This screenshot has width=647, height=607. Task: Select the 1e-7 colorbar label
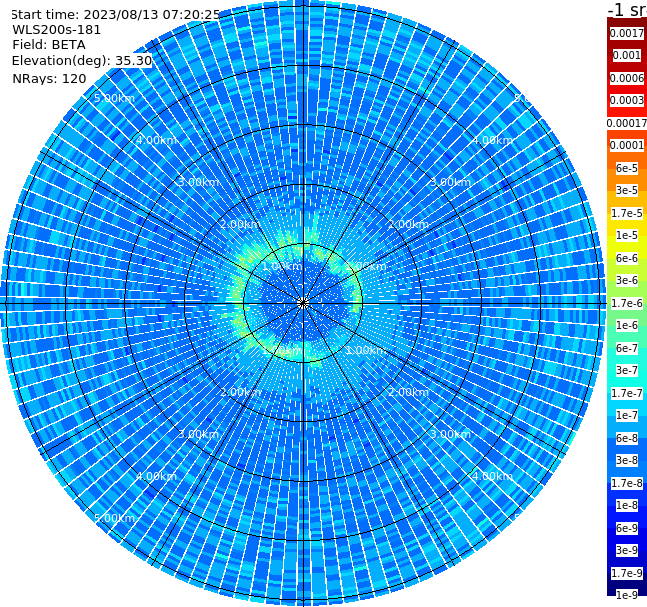point(627,415)
